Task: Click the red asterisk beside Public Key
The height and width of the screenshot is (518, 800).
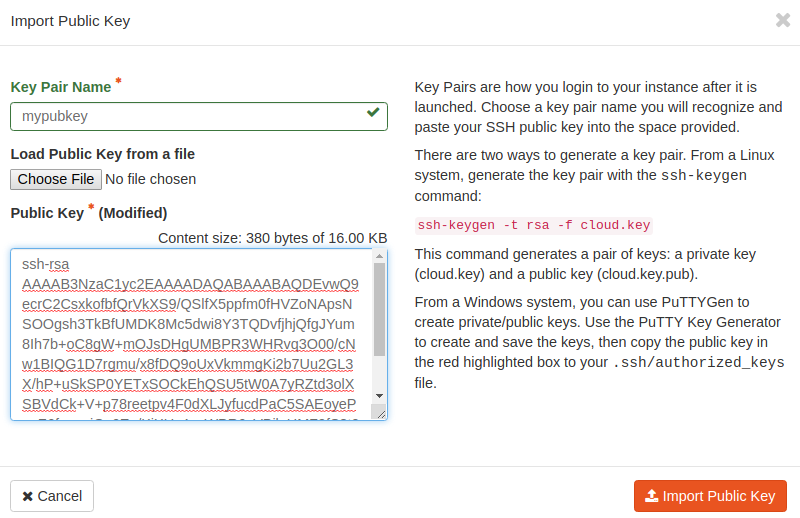Action: (91, 208)
